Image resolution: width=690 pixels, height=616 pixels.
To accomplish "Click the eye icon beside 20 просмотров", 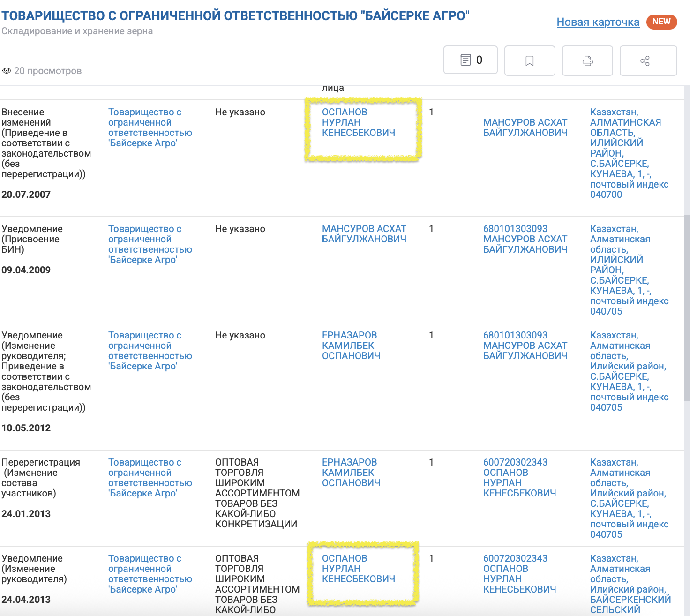I will pos(7,71).
